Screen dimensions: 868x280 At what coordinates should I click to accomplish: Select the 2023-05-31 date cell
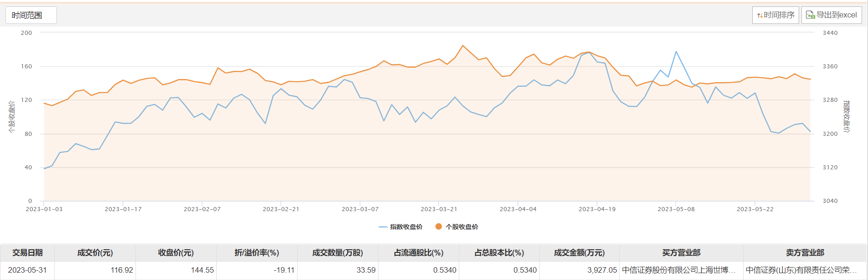point(28,270)
